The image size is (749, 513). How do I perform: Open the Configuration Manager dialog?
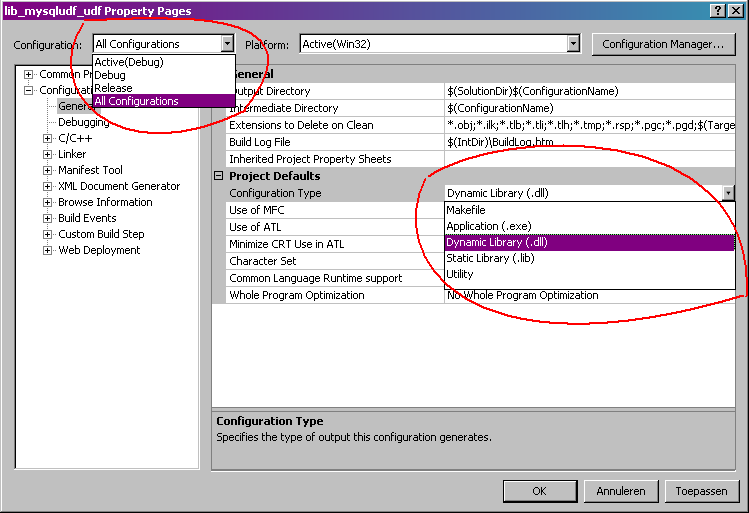pos(663,44)
